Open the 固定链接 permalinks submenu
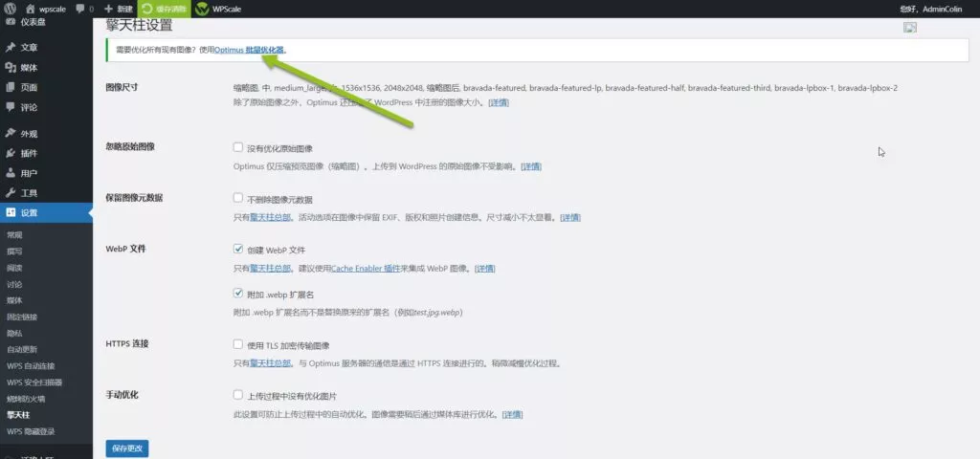Image resolution: width=980 pixels, height=459 pixels. [23, 317]
